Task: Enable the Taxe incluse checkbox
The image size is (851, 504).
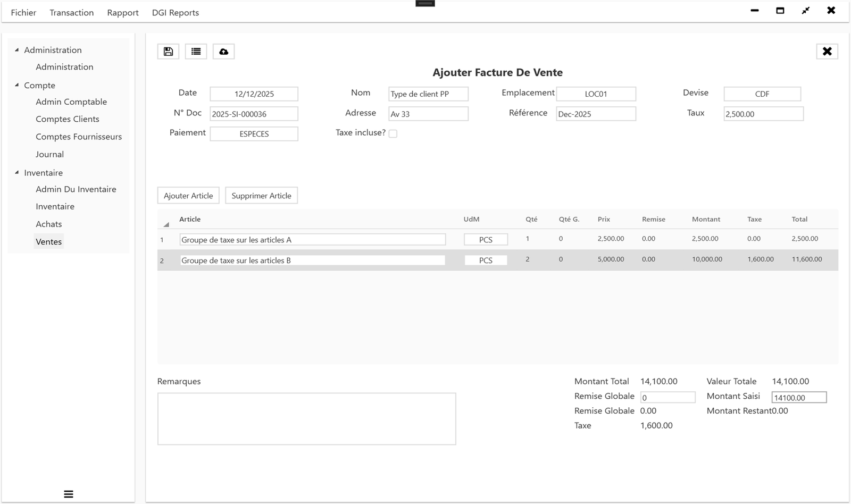Action: [x=393, y=133]
